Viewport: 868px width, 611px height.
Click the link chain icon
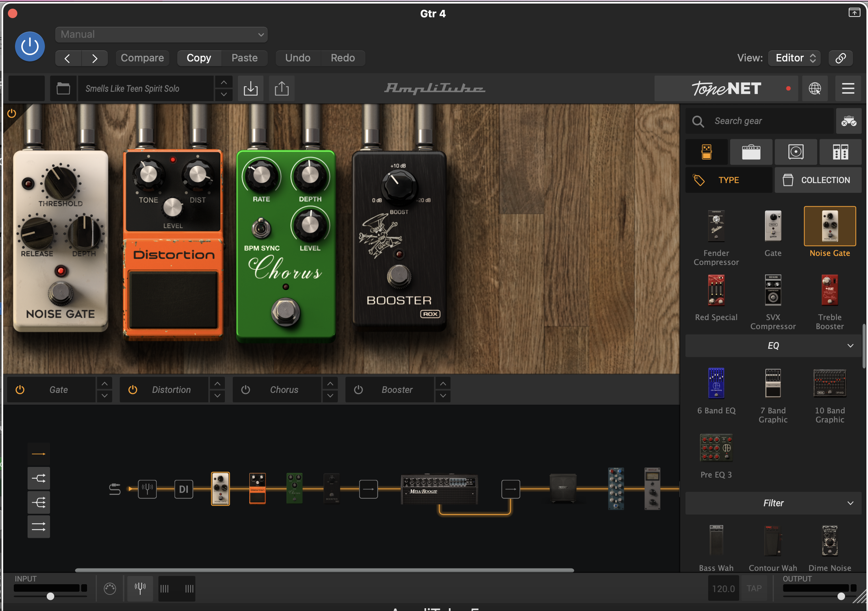point(841,58)
